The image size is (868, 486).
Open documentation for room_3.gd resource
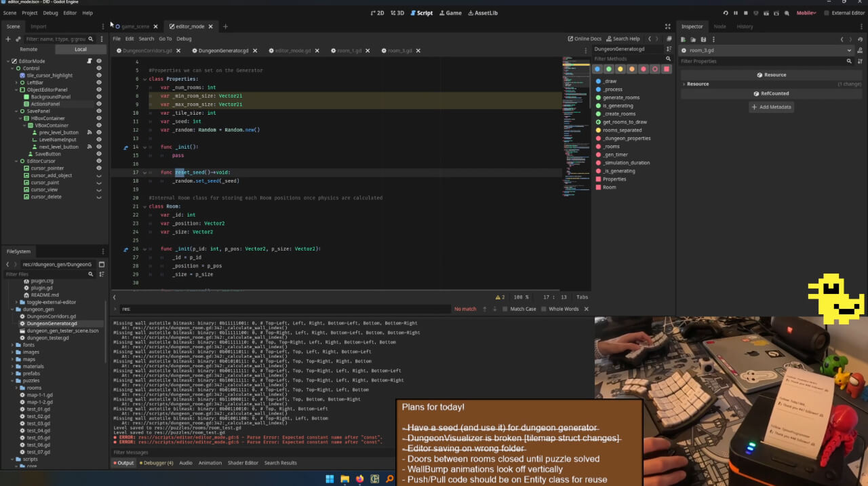[860, 50]
